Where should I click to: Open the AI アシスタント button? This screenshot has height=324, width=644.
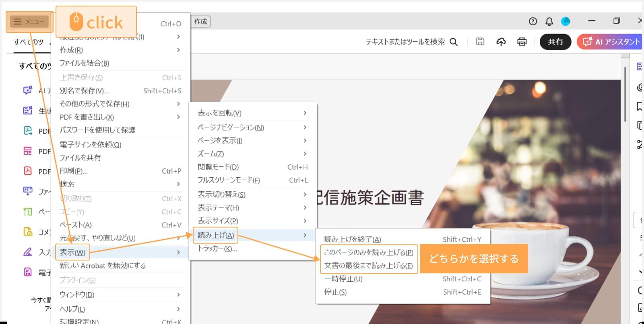[610, 42]
